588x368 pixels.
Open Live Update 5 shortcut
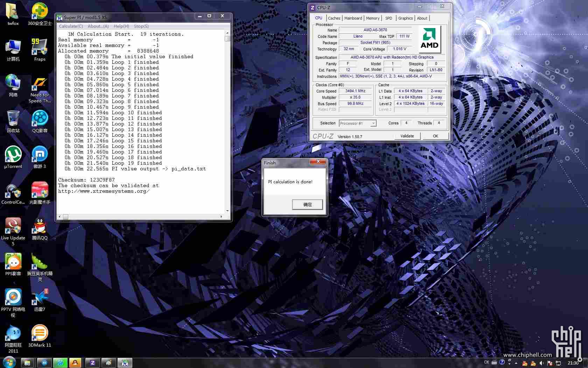pyautogui.click(x=13, y=231)
